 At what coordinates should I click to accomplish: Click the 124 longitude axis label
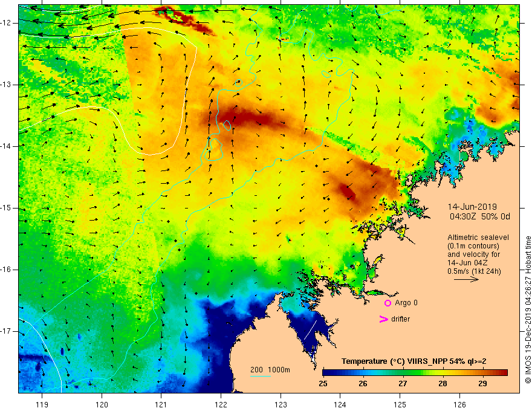point(340,404)
